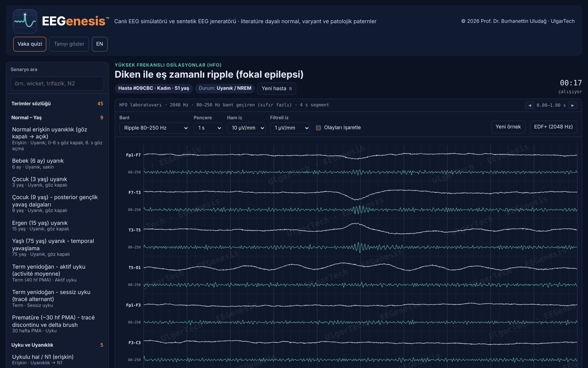
Task: Select 'Çocuk (3 yaş) uyanık' scenario
Action: pos(57,182)
